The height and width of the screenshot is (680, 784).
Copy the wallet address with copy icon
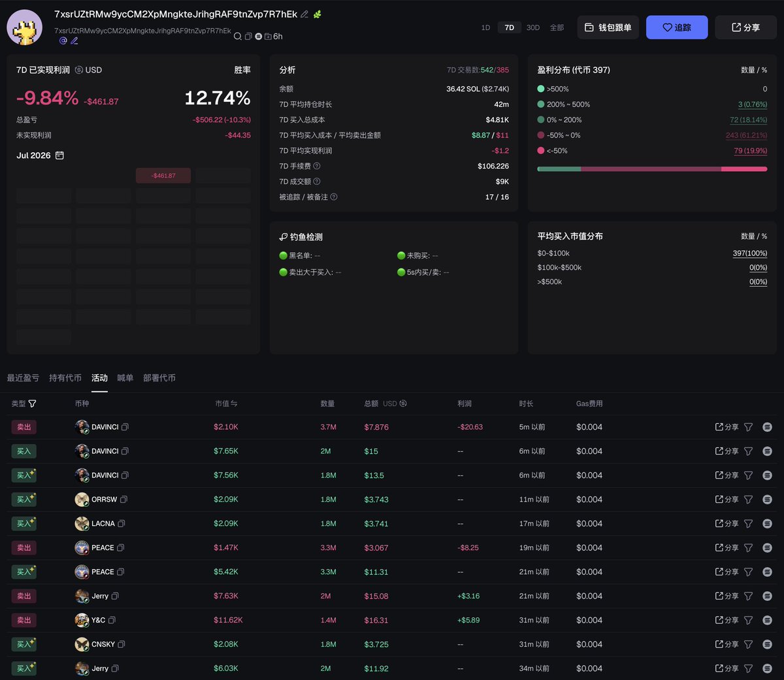(x=248, y=37)
